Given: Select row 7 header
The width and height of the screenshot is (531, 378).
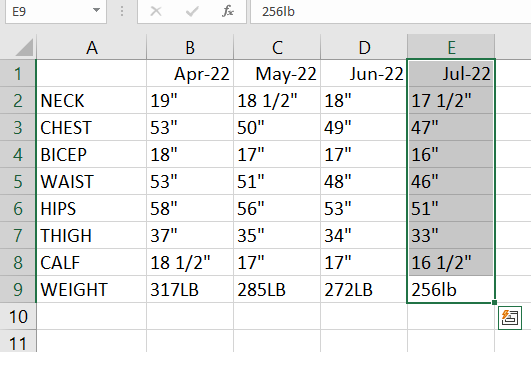Looking at the screenshot, I should click(18, 235).
